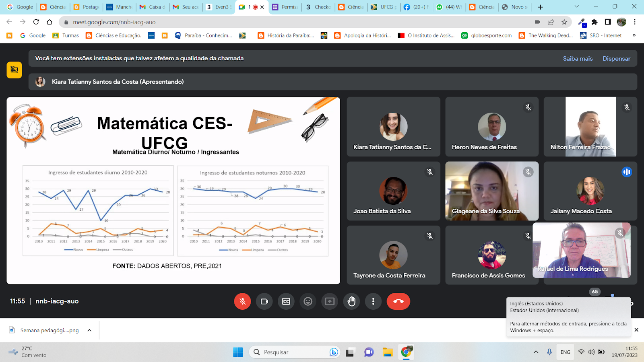Reload the Google Meet page
Image resolution: width=644 pixels, height=362 pixels.
36,22
